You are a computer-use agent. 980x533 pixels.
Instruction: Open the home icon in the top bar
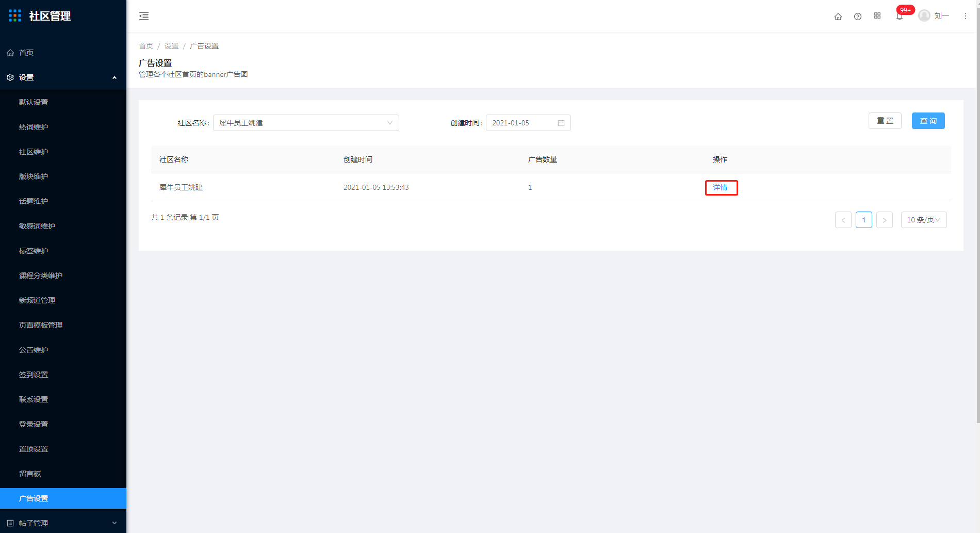838,17
